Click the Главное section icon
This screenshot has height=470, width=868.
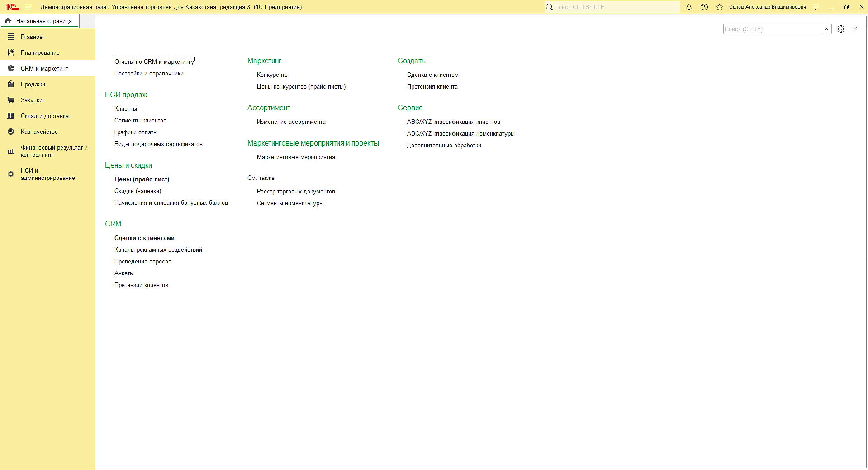11,37
